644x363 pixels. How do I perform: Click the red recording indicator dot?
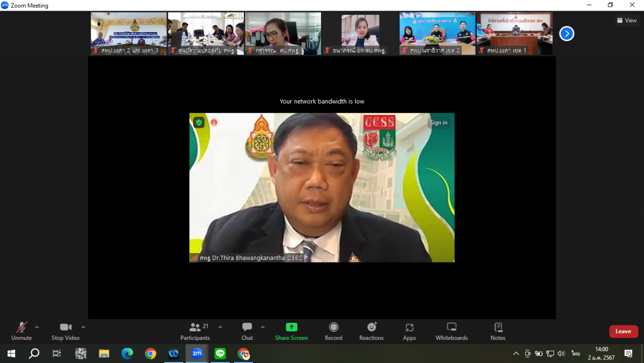tap(214, 122)
